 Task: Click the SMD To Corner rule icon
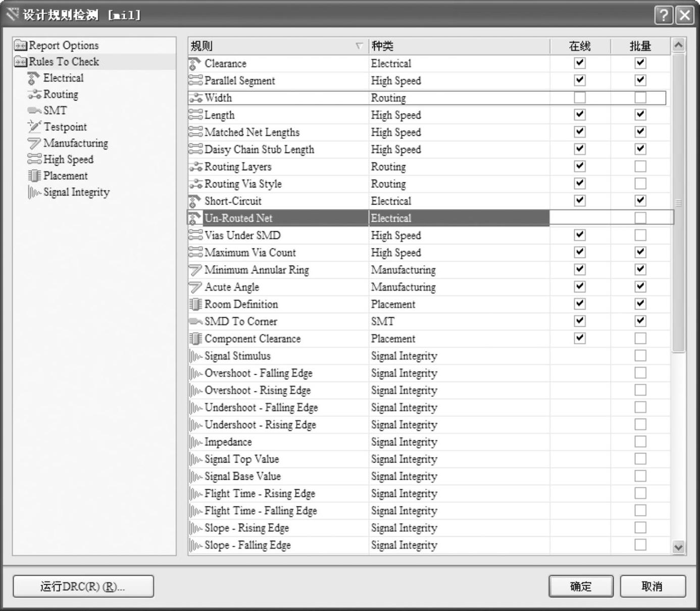tap(195, 322)
